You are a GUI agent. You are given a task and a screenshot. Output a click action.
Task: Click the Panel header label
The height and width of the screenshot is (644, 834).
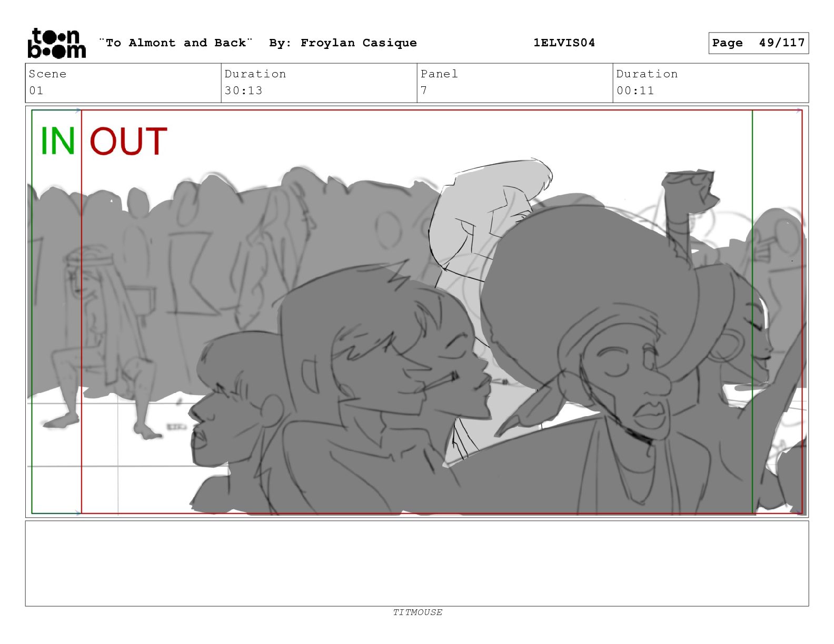pyautogui.click(x=439, y=74)
